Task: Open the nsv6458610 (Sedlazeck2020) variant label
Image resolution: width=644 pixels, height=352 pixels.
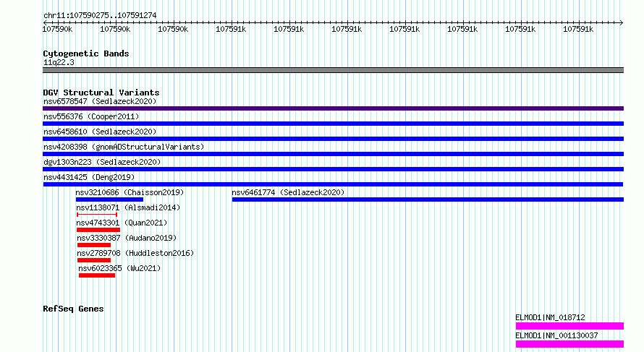Action: coord(100,132)
